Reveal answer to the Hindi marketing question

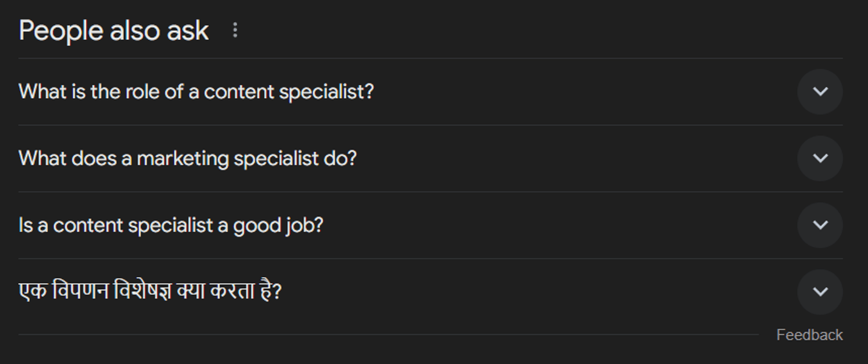[x=820, y=292]
